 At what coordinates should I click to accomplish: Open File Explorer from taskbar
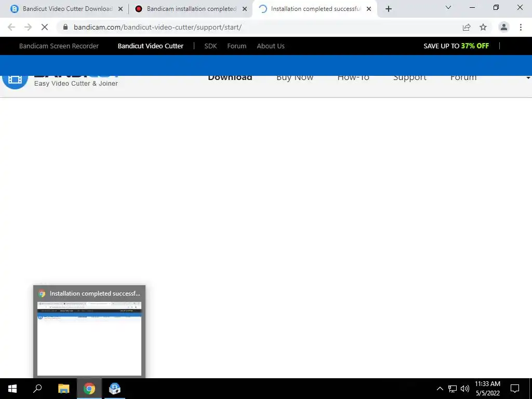pyautogui.click(x=63, y=389)
